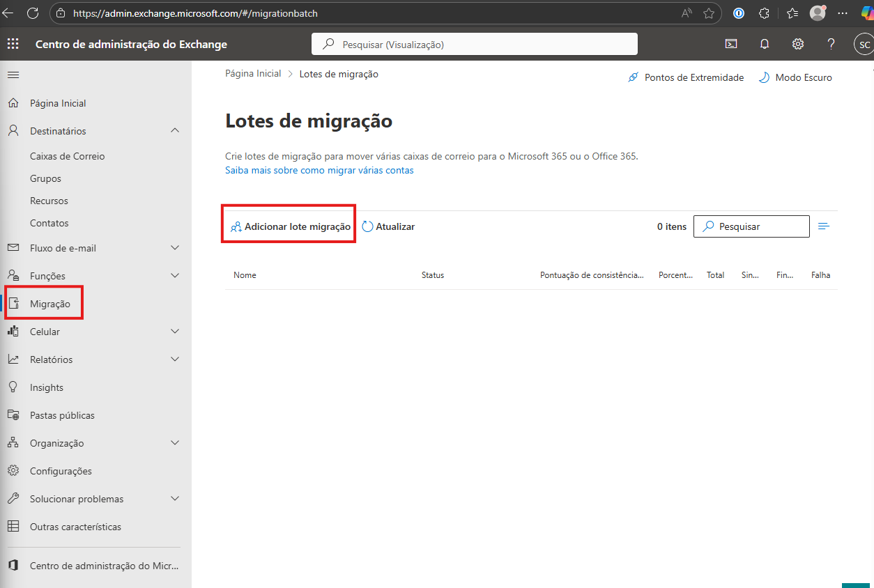Expand the Relatórios section chevron
This screenshot has width=874, height=588.
pos(175,359)
